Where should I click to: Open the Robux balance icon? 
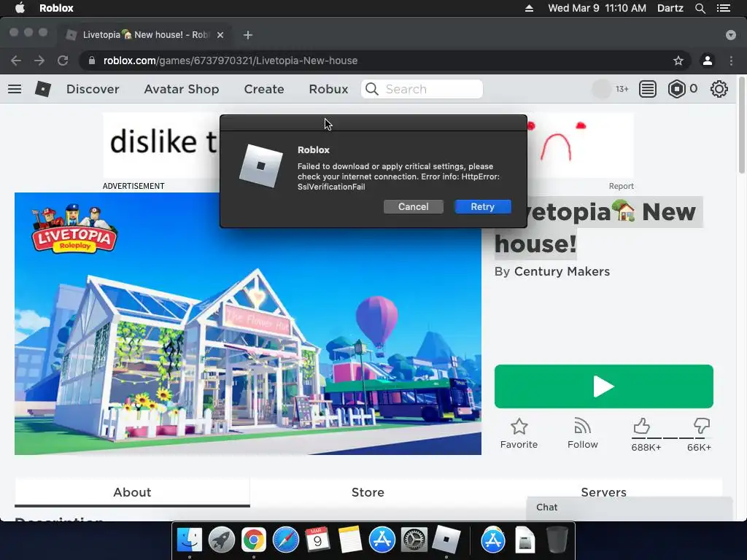(x=676, y=89)
